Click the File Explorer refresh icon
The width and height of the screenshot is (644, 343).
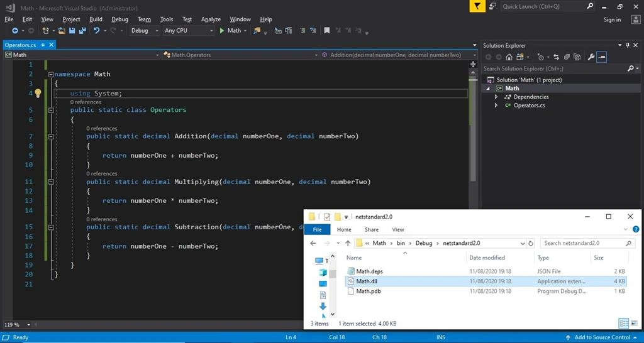pos(531,243)
